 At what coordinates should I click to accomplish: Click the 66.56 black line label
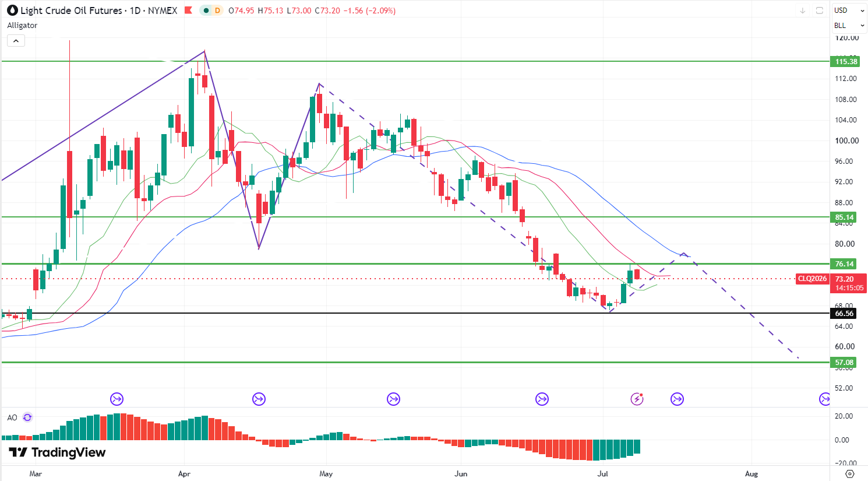click(844, 314)
